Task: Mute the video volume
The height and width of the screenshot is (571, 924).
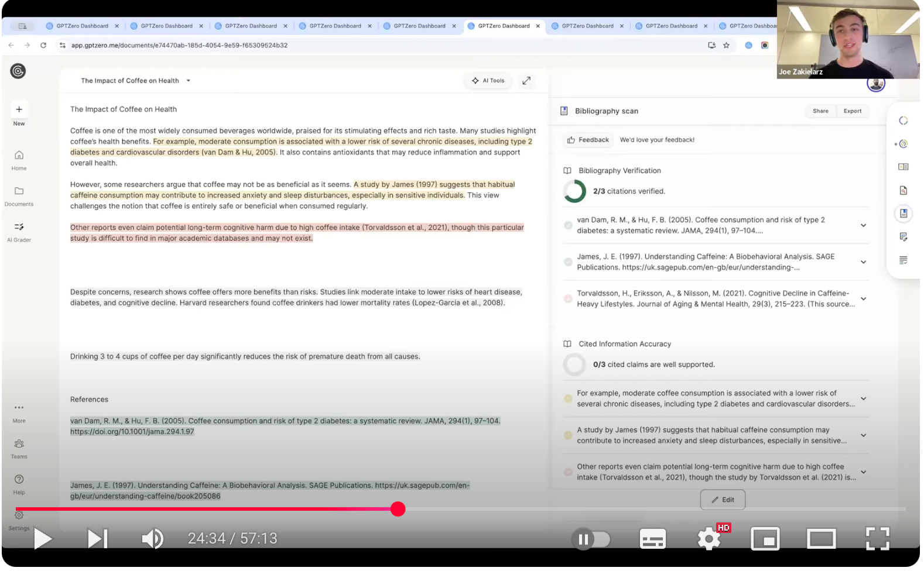Action: pos(153,539)
